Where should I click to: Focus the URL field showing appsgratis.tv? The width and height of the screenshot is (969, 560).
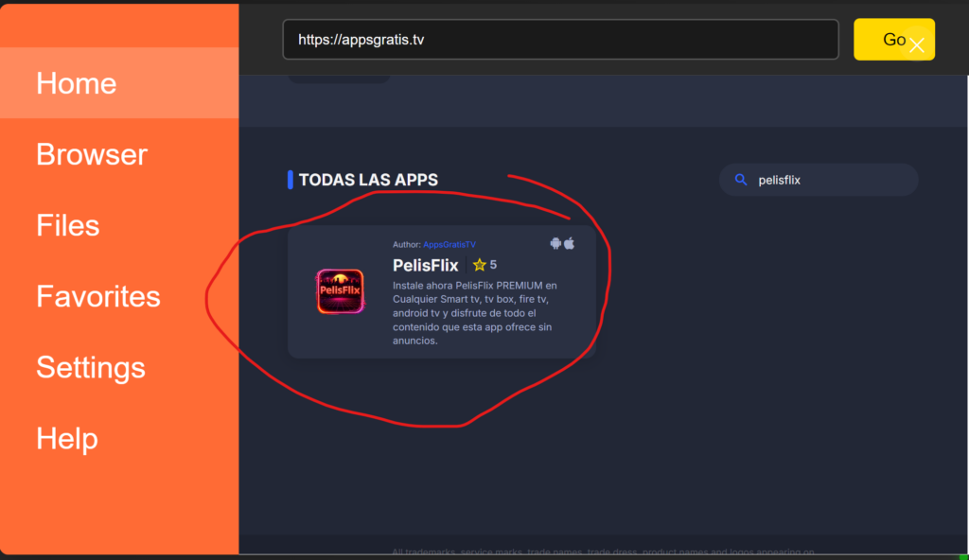click(x=560, y=40)
